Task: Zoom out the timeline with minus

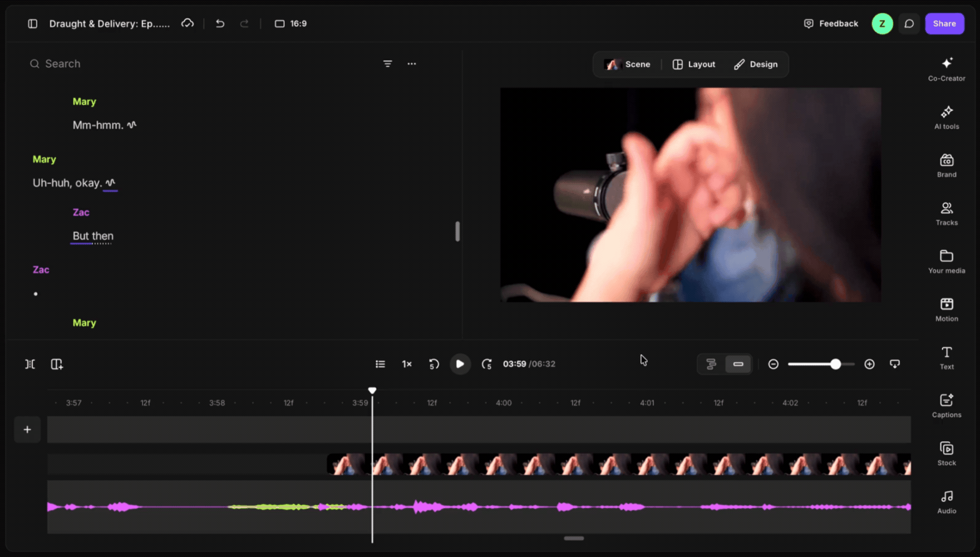Action: pyautogui.click(x=773, y=364)
